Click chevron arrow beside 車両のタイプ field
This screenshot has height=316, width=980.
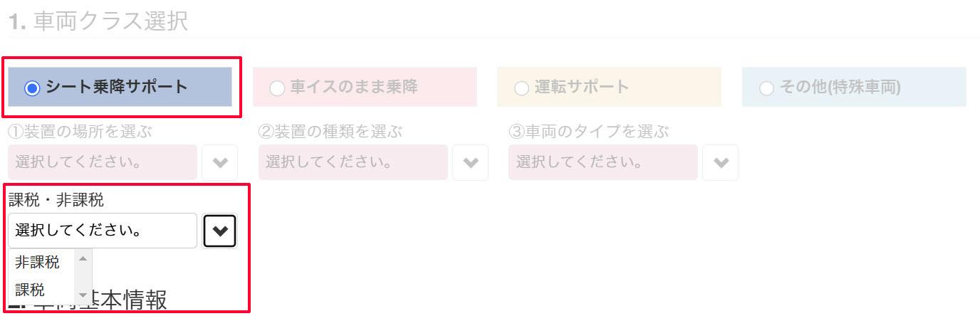[721, 162]
